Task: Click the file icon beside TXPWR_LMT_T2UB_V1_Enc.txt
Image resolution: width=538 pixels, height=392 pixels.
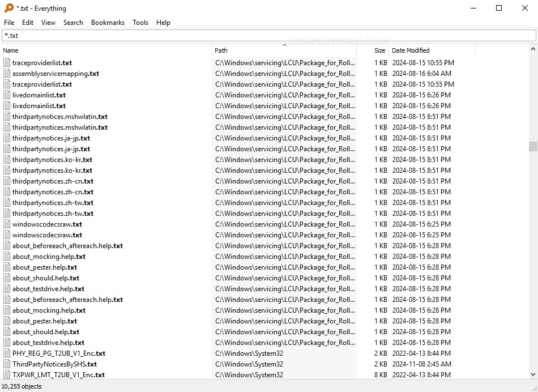Action: pyautogui.click(x=7, y=374)
